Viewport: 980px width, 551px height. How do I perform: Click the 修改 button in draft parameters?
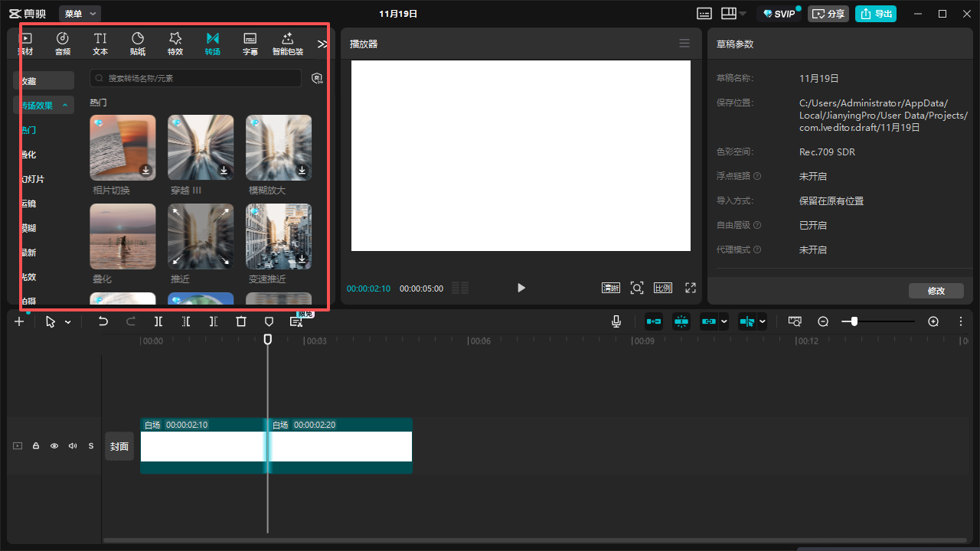936,291
